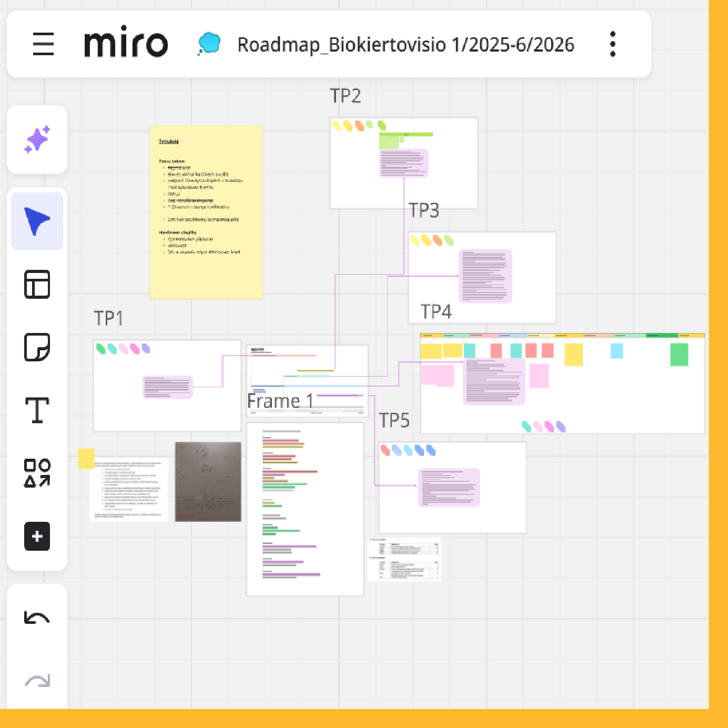Click the Miro logo
This screenshot has width=728, height=728.
point(126,43)
